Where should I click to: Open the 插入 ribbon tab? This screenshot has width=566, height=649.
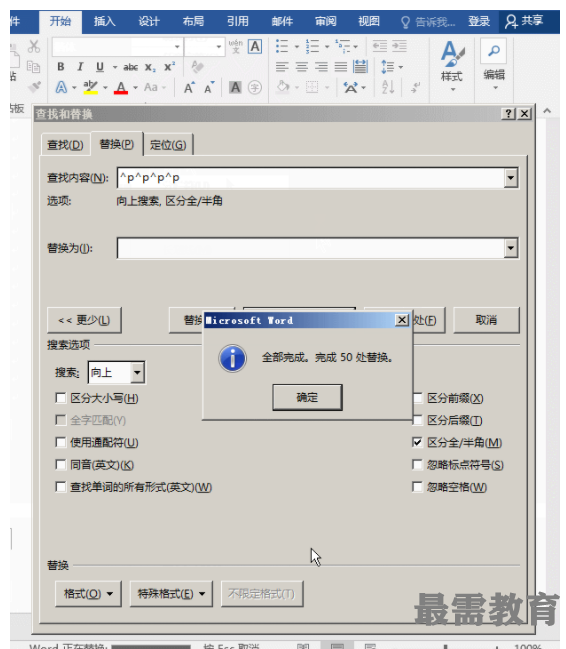(x=104, y=21)
